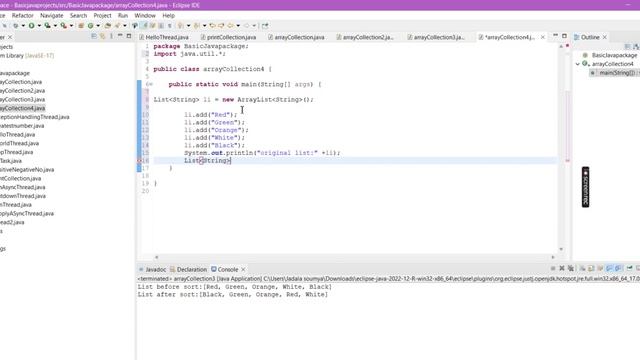The height and width of the screenshot is (360, 640).
Task: Close the Outline view tab
Action: click(x=604, y=37)
